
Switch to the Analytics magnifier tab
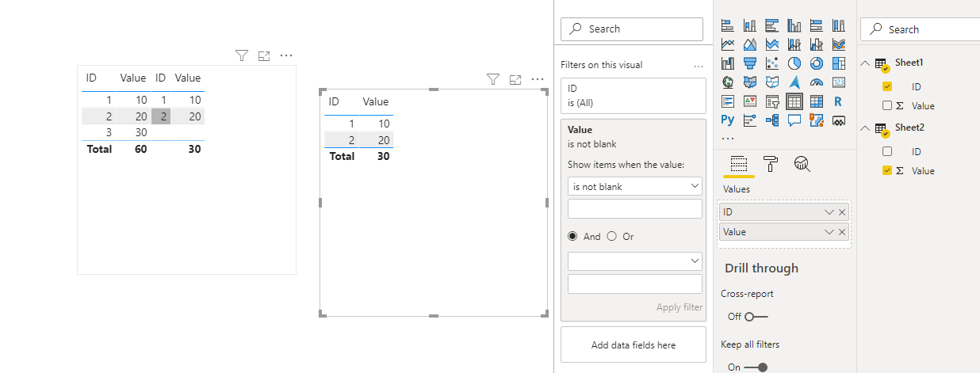(802, 164)
